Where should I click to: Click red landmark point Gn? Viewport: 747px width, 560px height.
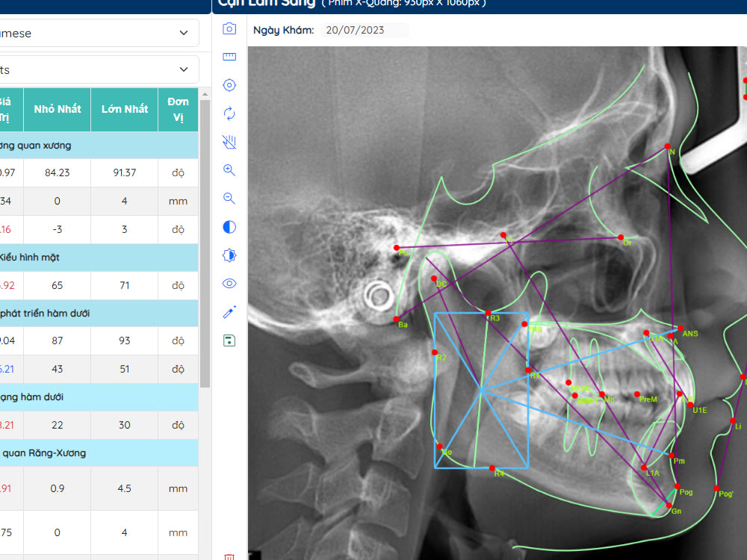pos(669,505)
